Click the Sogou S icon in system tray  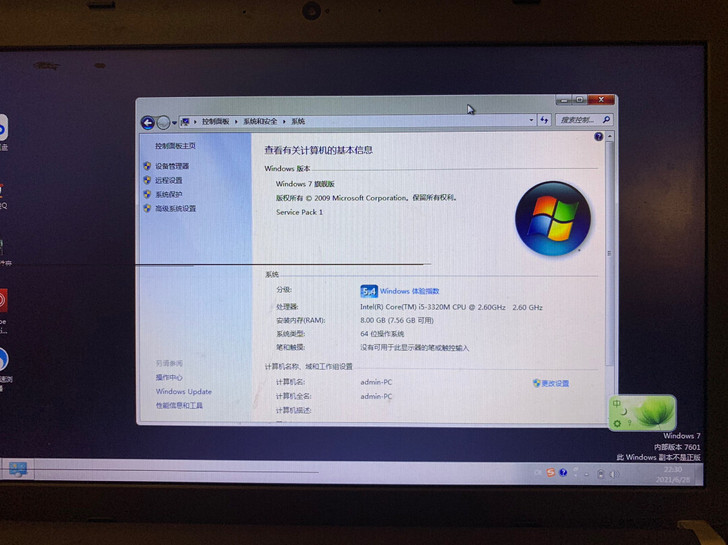coord(551,473)
